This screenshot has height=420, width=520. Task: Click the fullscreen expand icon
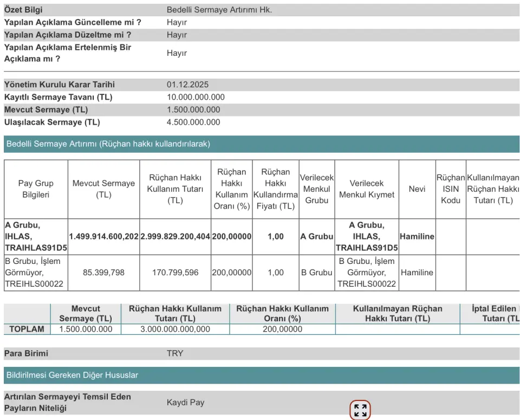click(360, 410)
